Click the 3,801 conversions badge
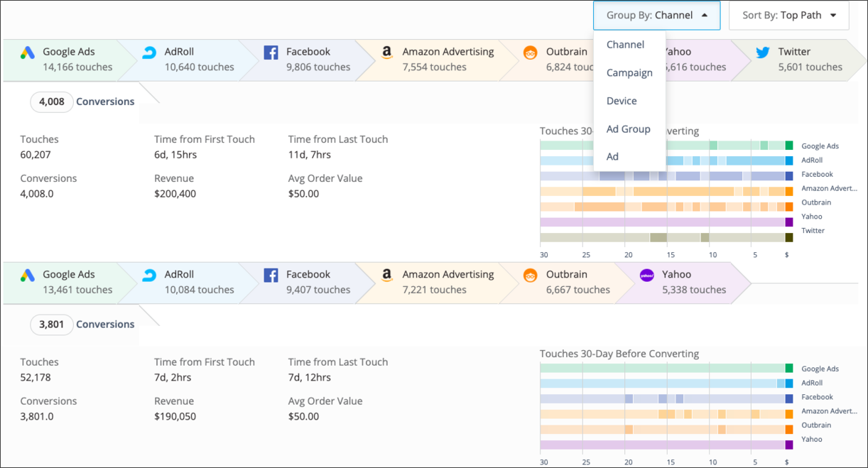The image size is (868, 468). (52, 325)
